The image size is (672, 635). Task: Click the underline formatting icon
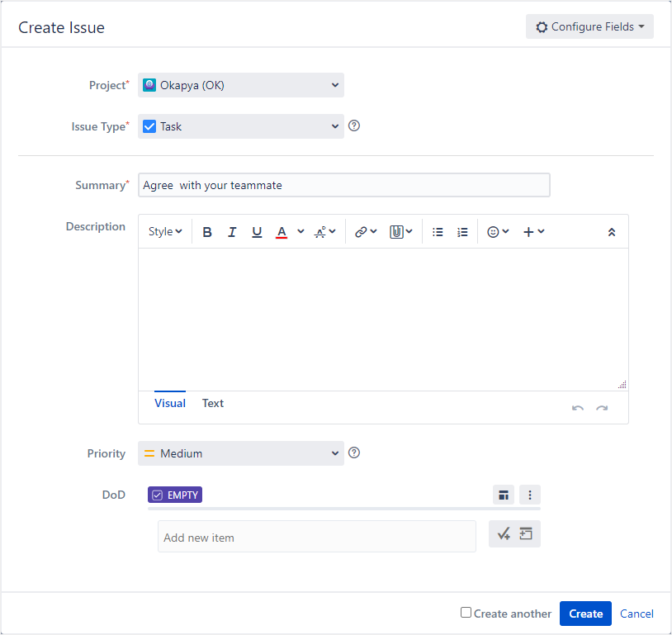[x=257, y=232]
